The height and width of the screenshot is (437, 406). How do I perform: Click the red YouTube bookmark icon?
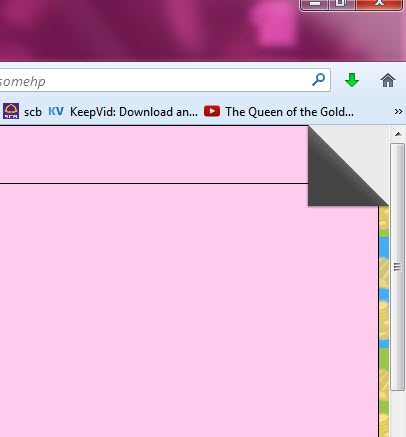tap(212, 111)
